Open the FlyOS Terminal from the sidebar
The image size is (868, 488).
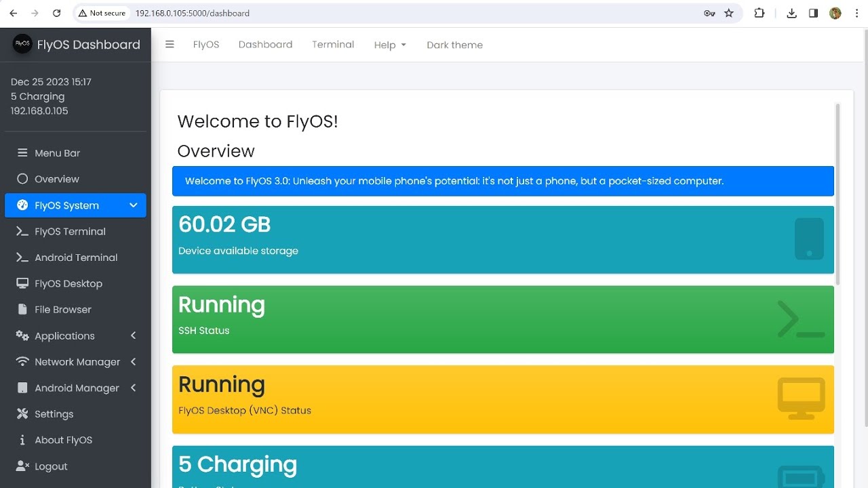[70, 231]
